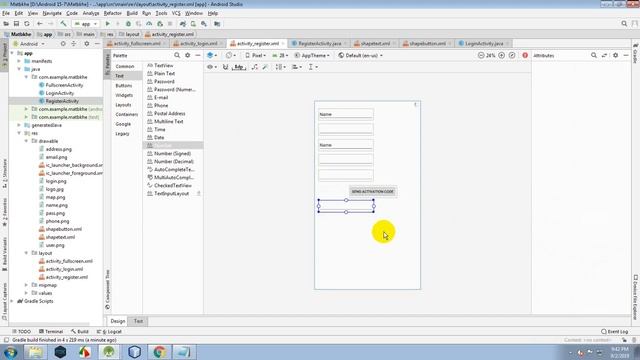Open Attributes panel settings gear
The width and height of the screenshot is (640, 360).
point(616,55)
